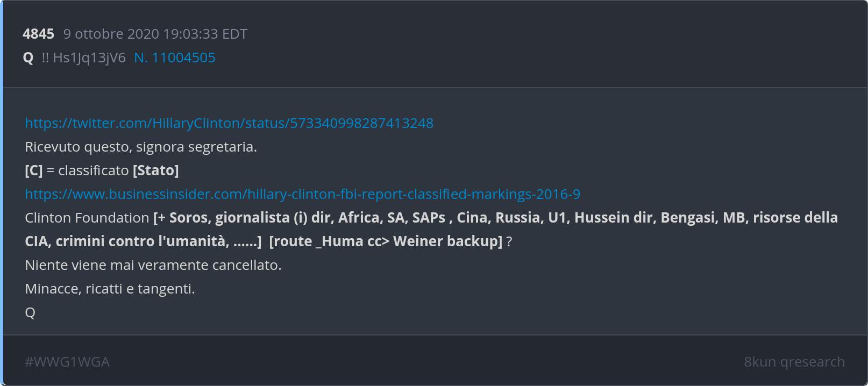Click the word 'classificato'

(94, 170)
